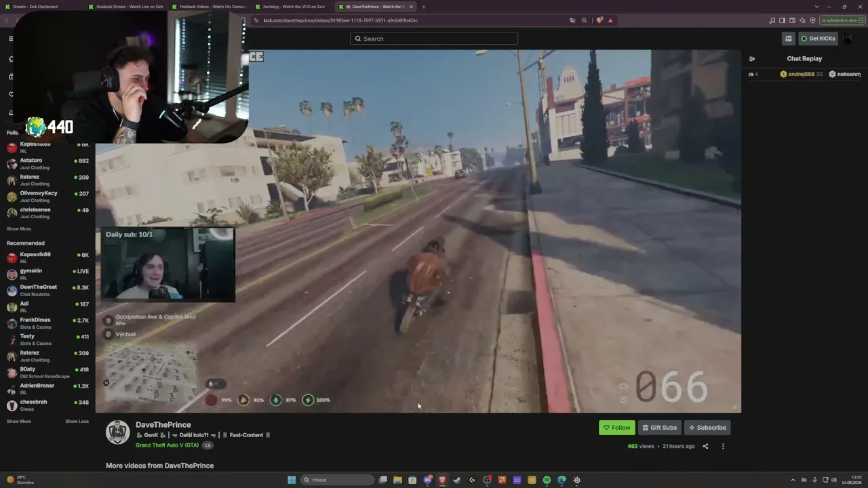
Task: Open Microsoft Edge from the taskbar
Action: (x=561, y=480)
